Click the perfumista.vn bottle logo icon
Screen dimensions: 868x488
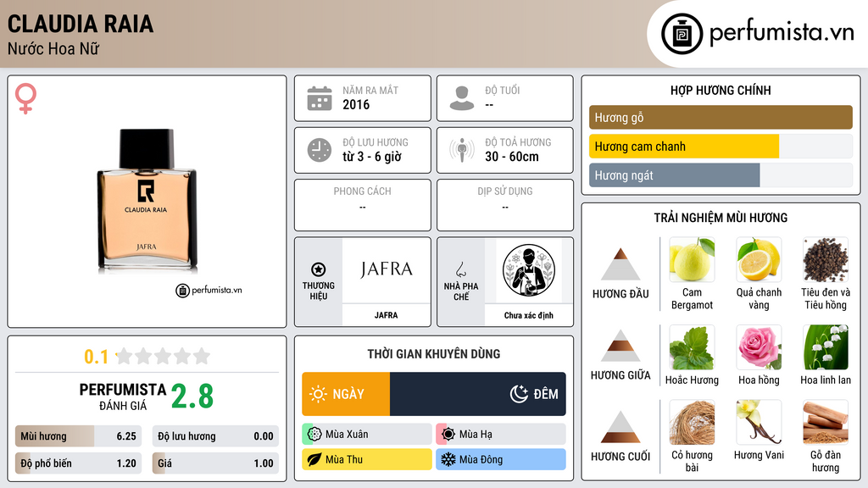point(682,34)
